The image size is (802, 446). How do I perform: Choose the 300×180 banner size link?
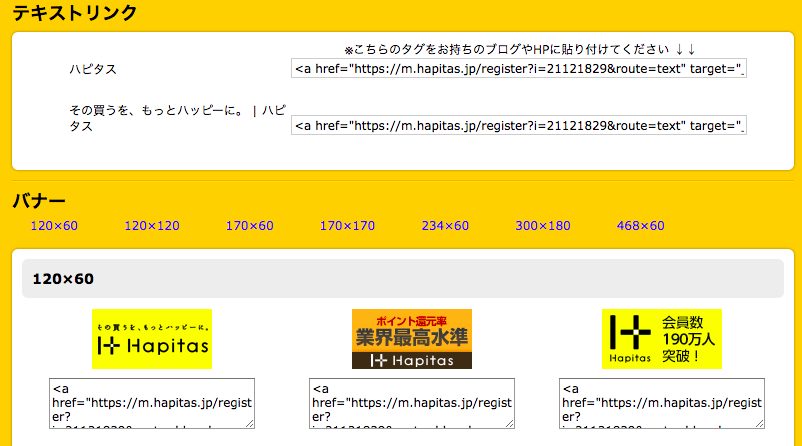coord(543,226)
